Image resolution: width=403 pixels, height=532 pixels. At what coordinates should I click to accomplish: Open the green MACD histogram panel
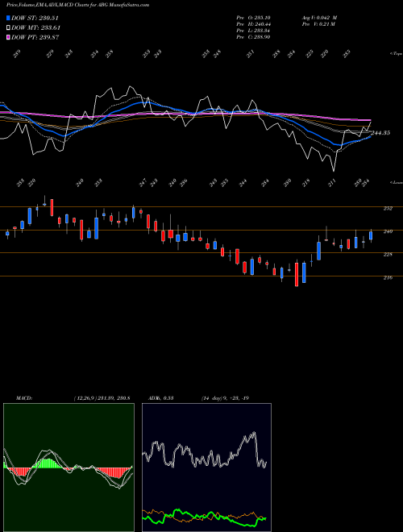(69, 468)
